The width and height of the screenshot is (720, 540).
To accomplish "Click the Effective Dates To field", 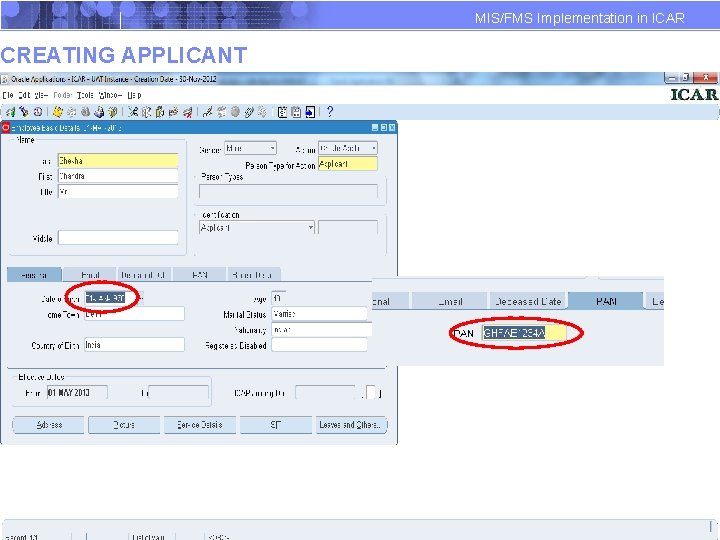I will tap(179, 393).
